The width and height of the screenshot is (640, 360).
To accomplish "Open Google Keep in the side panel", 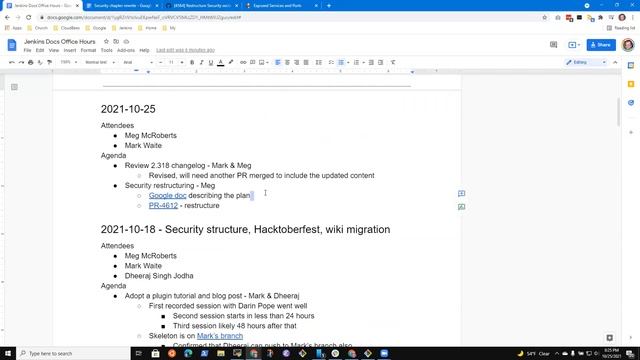I will click(x=631, y=84).
